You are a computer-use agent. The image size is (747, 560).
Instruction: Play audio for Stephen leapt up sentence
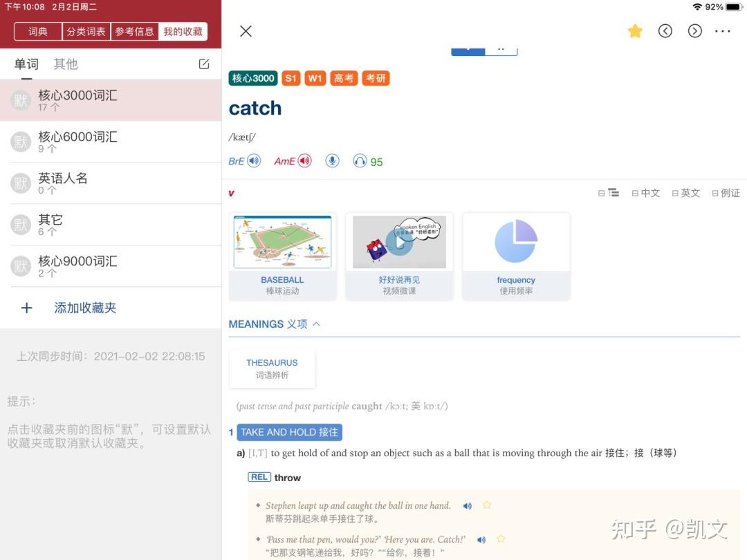point(468,505)
